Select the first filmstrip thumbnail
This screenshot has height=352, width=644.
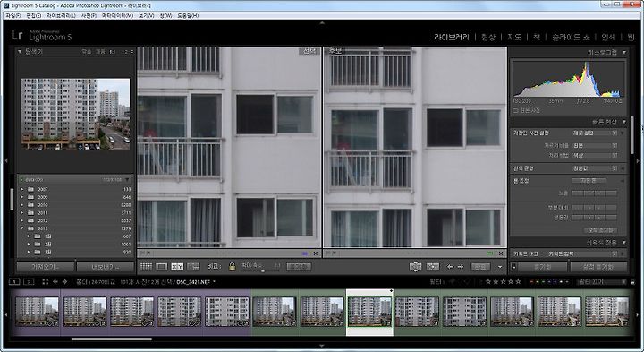pyautogui.click(x=37, y=312)
